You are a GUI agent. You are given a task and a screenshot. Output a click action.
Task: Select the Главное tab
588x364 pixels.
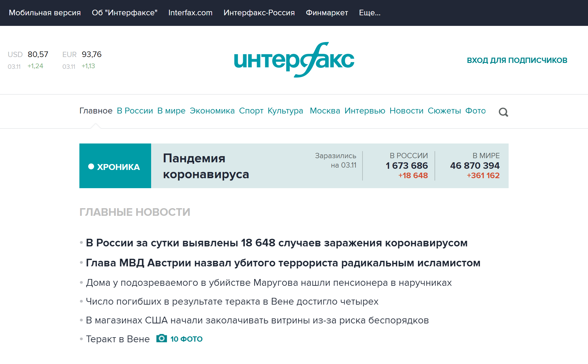[x=96, y=111]
